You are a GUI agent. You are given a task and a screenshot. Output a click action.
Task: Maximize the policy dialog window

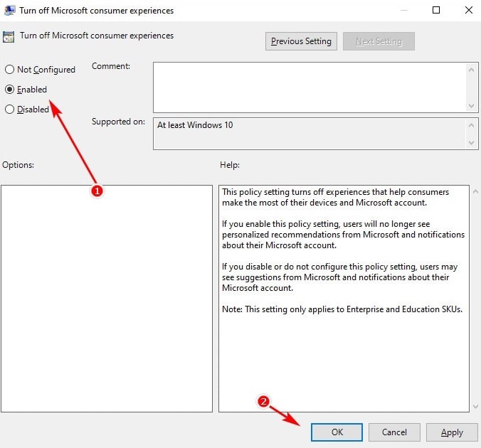point(436,10)
